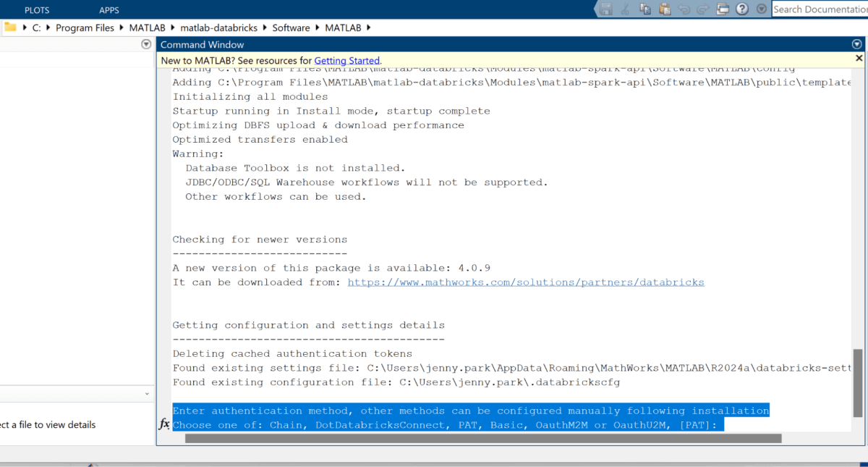Click the Undo arrow icon

(684, 9)
